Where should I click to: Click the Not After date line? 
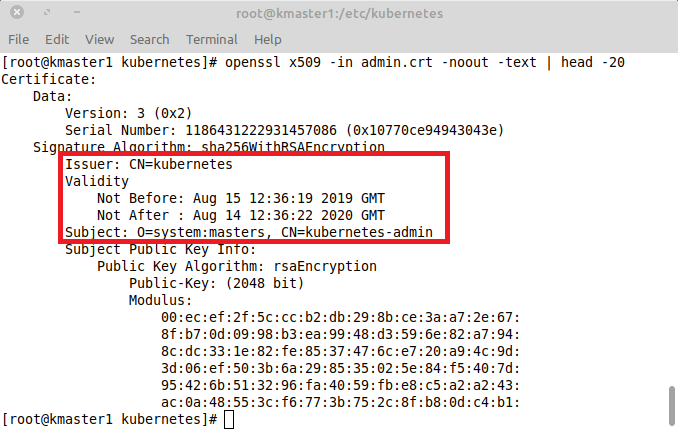click(241, 215)
